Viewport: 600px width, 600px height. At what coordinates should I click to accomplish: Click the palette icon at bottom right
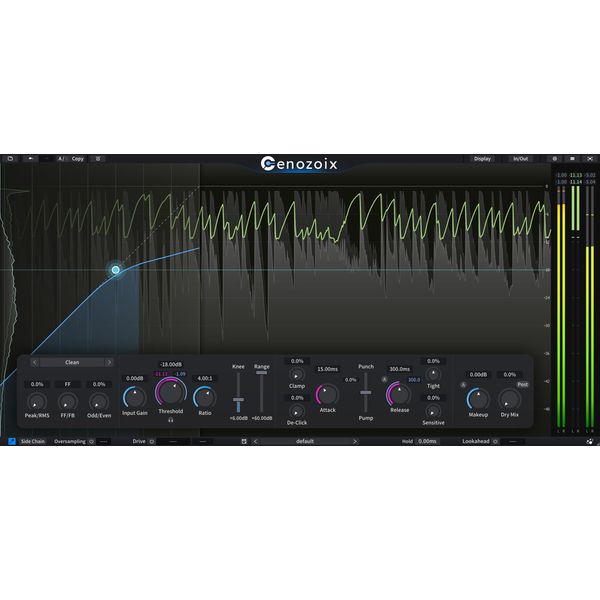click(590, 441)
